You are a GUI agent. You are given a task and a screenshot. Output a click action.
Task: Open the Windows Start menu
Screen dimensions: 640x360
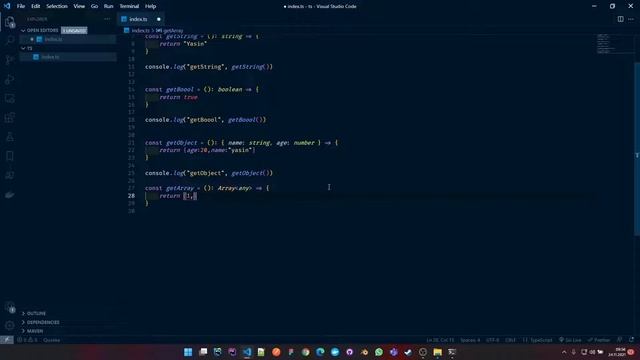188,352
